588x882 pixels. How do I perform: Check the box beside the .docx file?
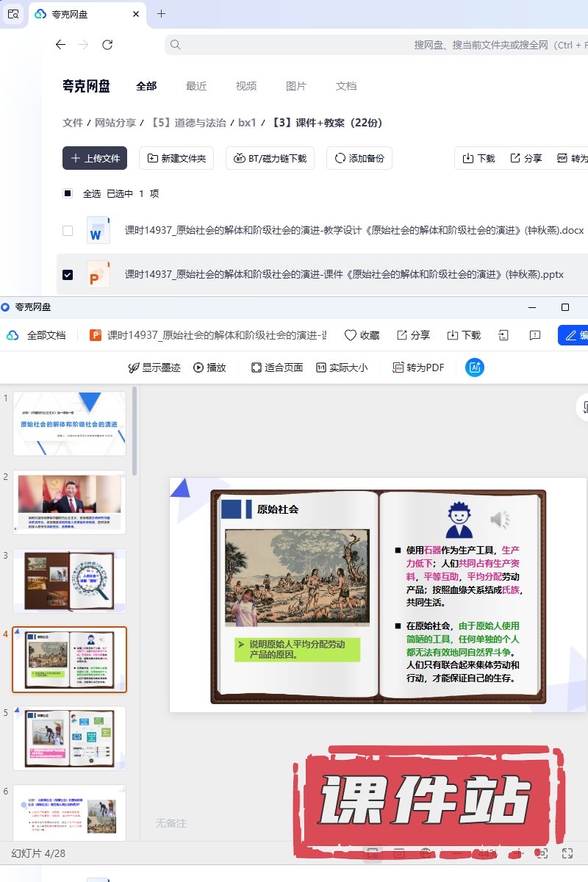coord(68,230)
